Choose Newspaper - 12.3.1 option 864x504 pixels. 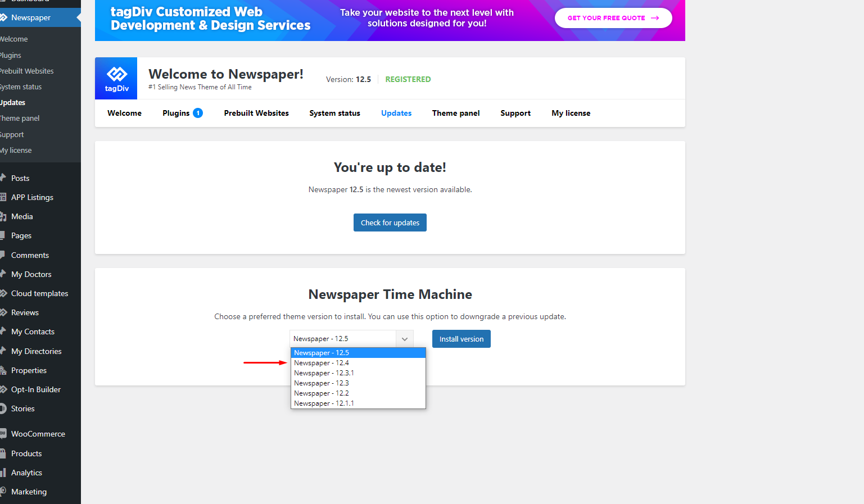324,373
